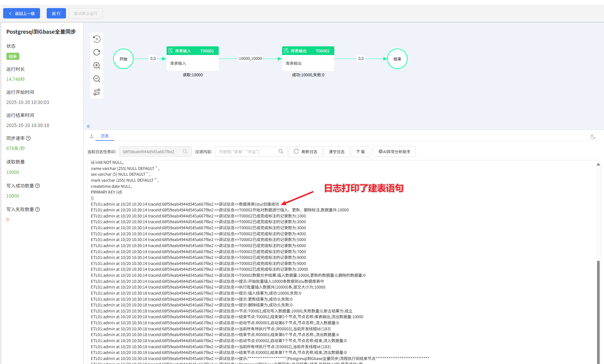Toggle dark mode moon icon
Image resolution: width=604 pixels, height=364 pixels.
(593, 137)
